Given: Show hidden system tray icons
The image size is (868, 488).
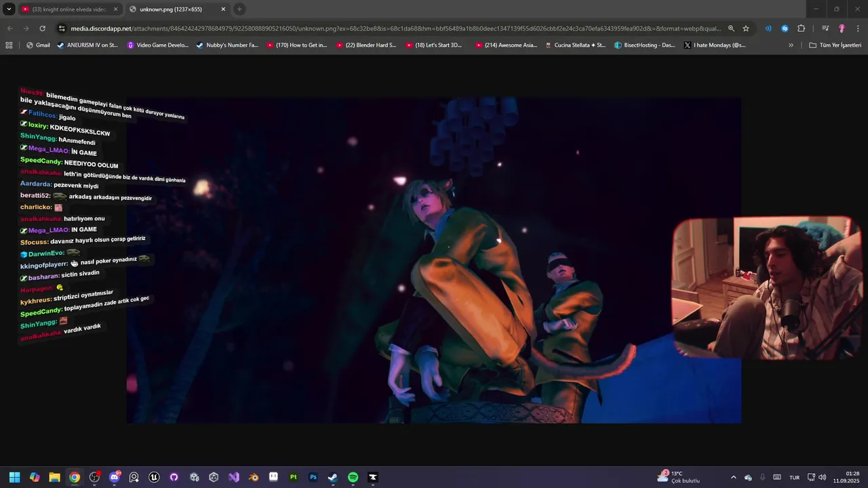Looking at the screenshot, I should pyautogui.click(x=733, y=477).
